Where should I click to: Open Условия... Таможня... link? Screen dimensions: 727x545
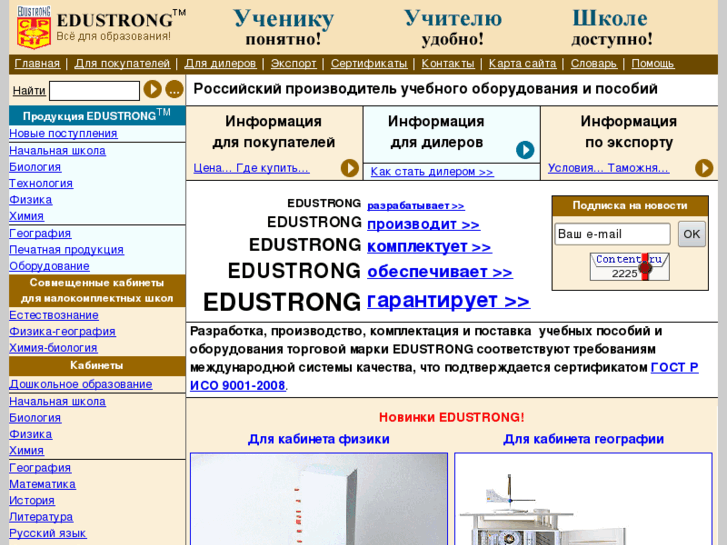(x=608, y=168)
